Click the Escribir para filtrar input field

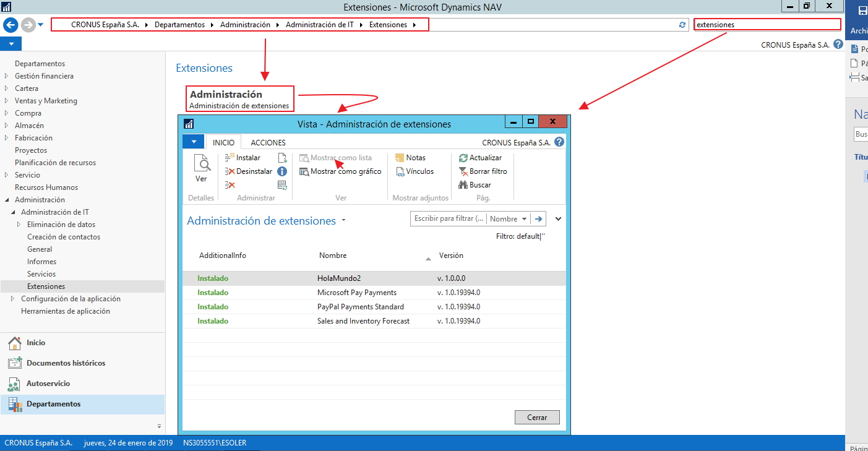coord(448,219)
